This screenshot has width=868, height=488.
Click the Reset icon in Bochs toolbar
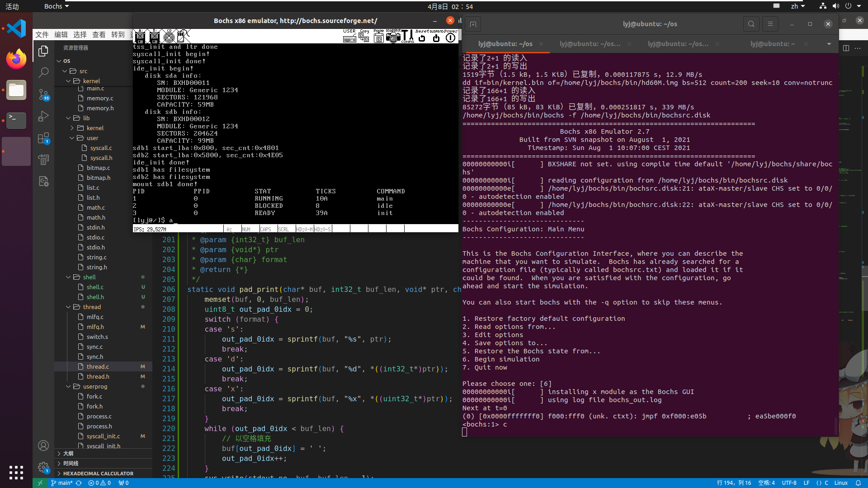[422, 36]
